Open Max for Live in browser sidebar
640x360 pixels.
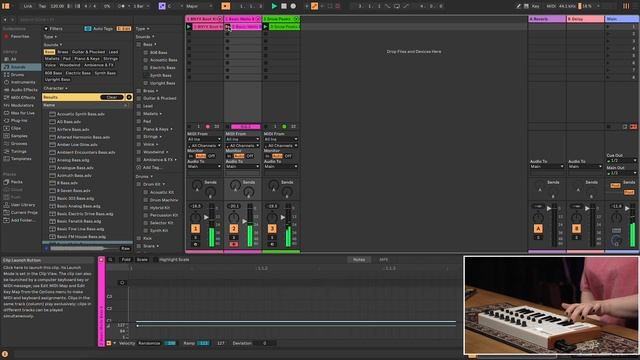tap(22, 113)
